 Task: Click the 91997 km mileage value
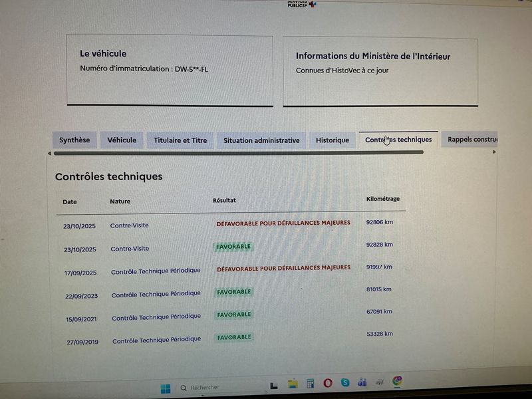tap(379, 267)
